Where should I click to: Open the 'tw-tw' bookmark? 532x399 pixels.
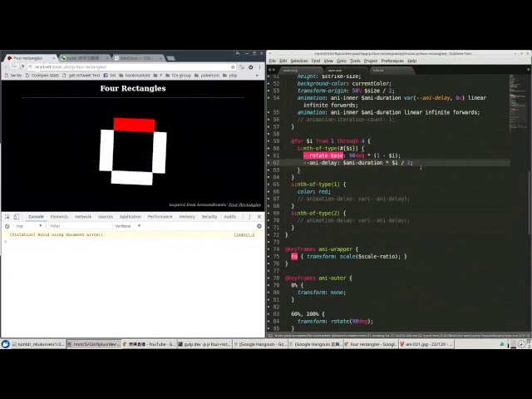coord(13,76)
